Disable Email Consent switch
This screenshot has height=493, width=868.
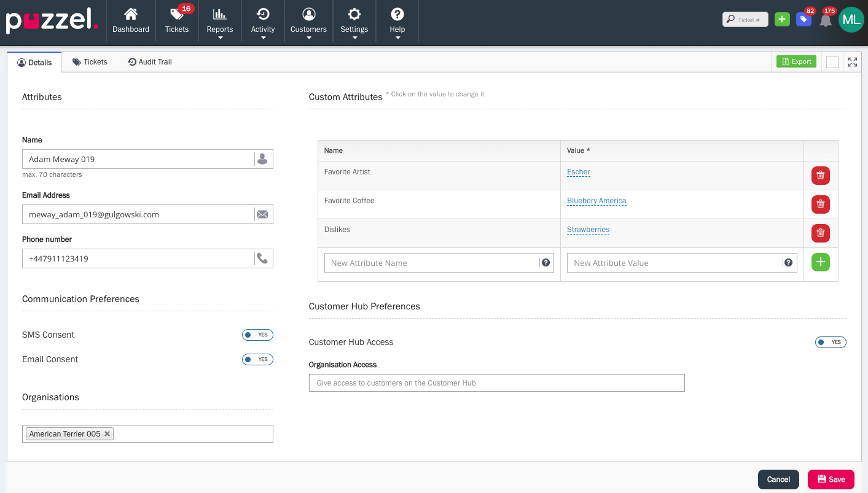(257, 360)
